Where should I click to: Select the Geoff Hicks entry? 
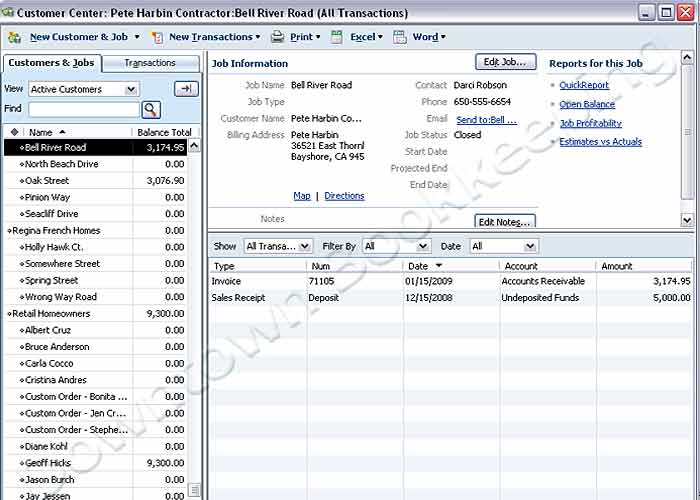[x=96, y=462]
